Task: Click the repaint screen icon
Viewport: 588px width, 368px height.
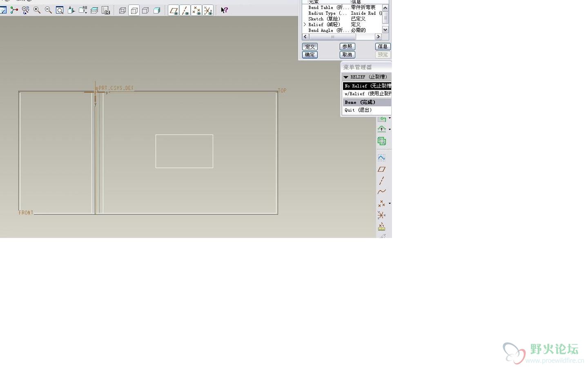Action: pyautogui.click(x=3, y=10)
